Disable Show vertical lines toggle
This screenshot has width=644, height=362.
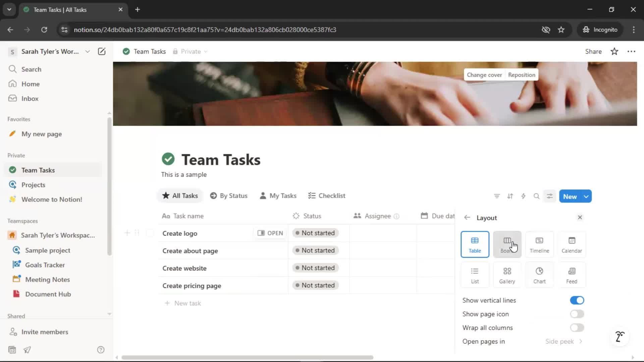(577, 300)
